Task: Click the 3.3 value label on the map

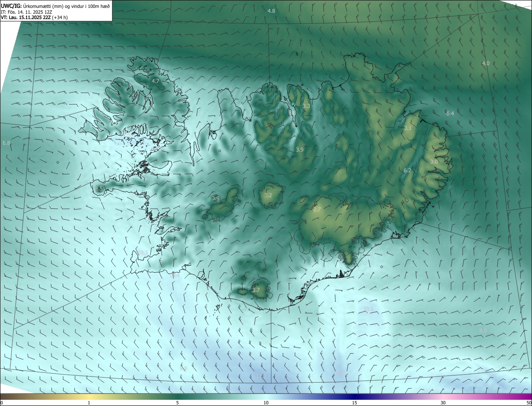Action: [306, 106]
